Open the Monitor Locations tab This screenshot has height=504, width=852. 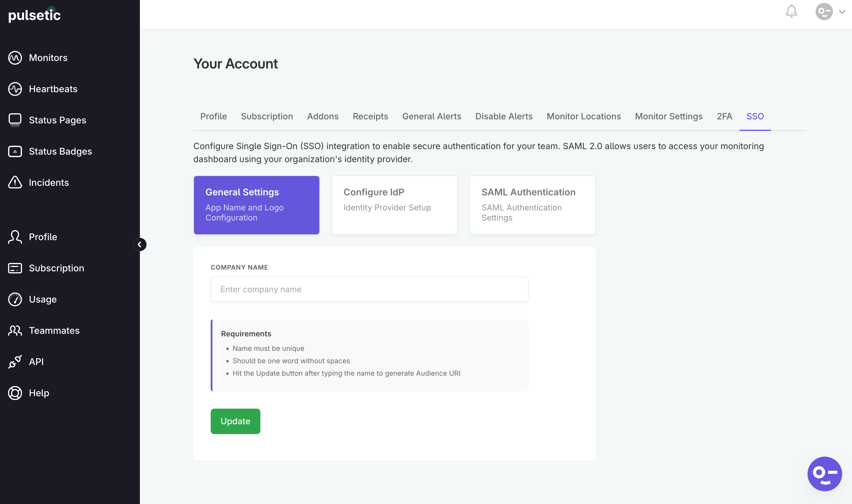[584, 116]
